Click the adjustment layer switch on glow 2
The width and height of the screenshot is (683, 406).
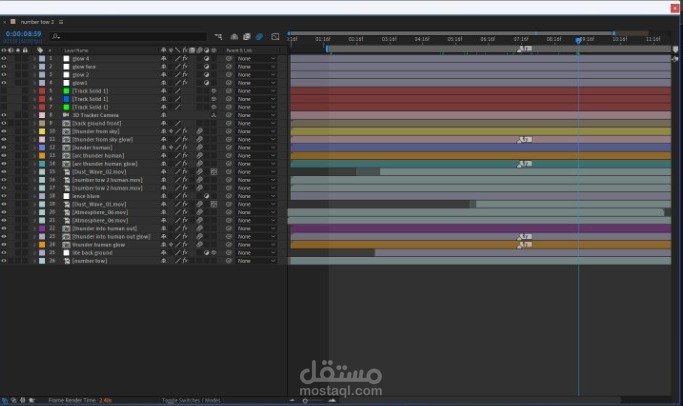click(x=206, y=75)
